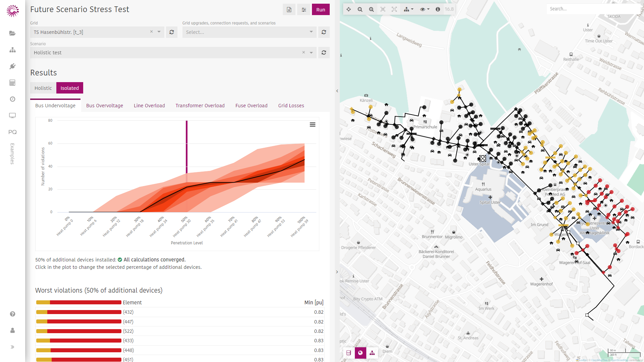Open the help question mark icon
This screenshot has width=644, height=362.
(12, 314)
